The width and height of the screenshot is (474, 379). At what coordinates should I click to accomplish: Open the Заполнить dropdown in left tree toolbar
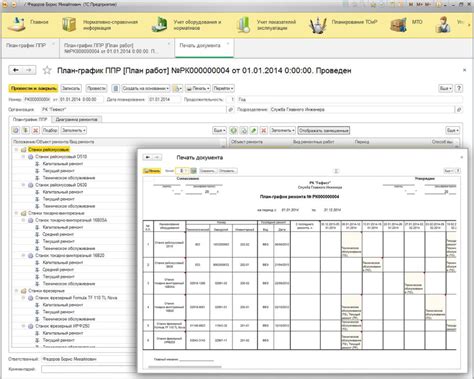pos(74,130)
